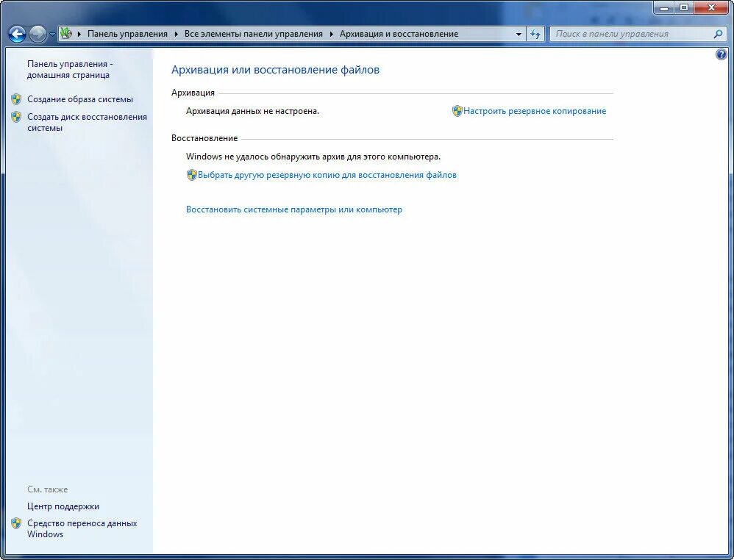
Task: Open 'Создать диск восстановления системы' link
Action: pos(87,122)
